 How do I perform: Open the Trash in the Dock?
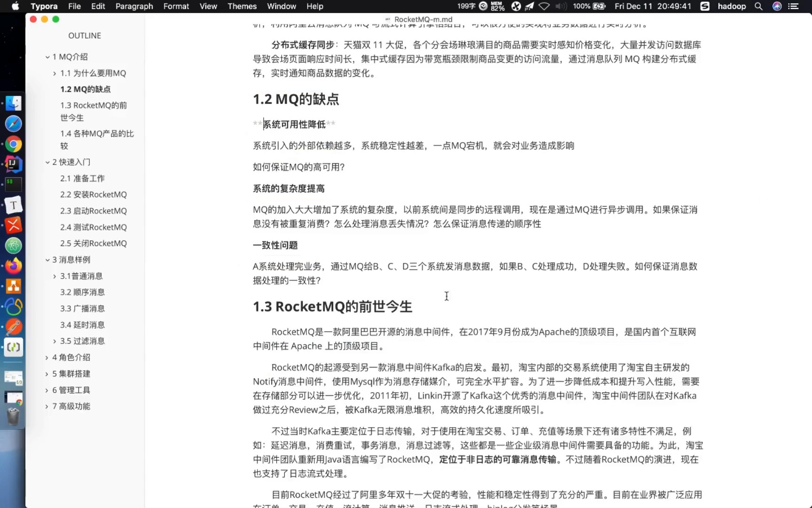point(13,417)
